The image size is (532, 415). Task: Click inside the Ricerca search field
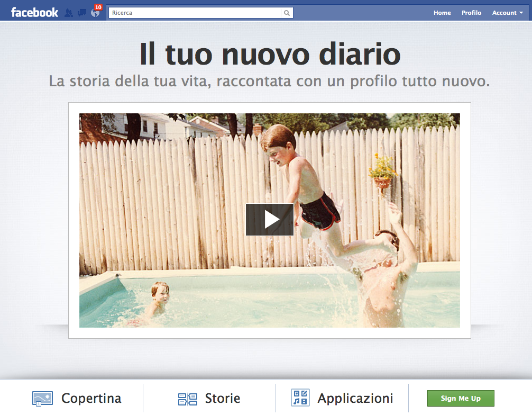click(195, 13)
